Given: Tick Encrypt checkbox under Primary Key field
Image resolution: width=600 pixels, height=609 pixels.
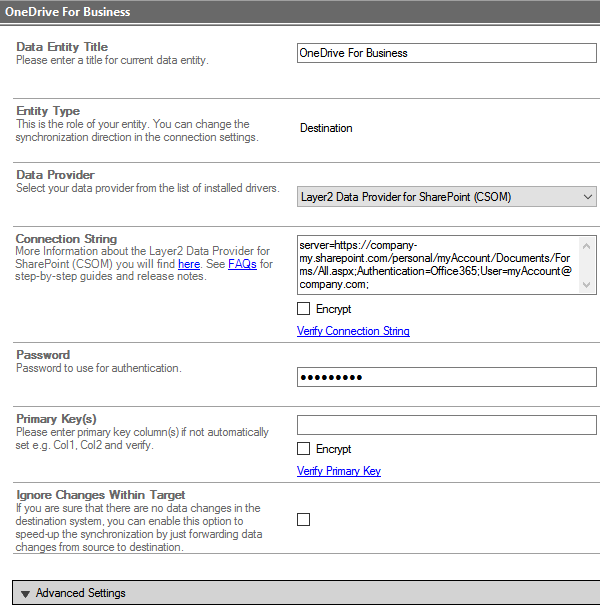Looking at the screenshot, I should tap(304, 449).
